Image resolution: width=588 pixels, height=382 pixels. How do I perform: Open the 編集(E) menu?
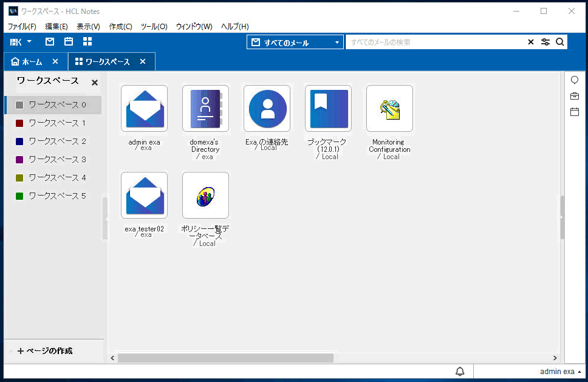click(56, 27)
